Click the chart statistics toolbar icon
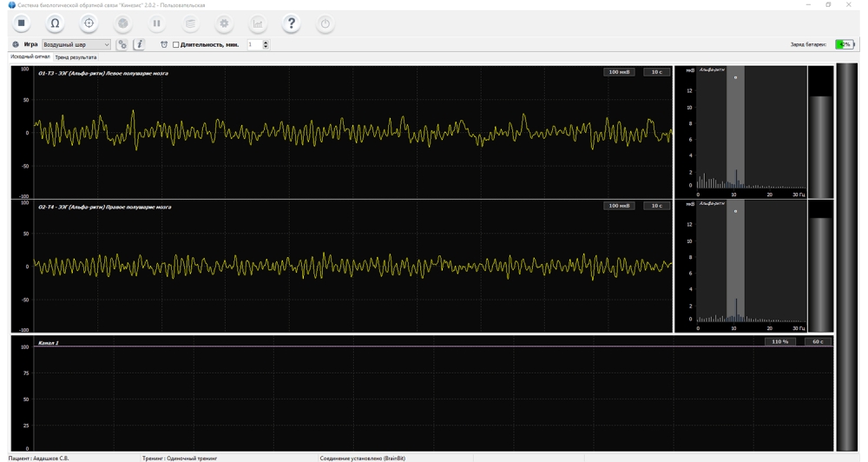The height and width of the screenshot is (462, 868). point(257,23)
